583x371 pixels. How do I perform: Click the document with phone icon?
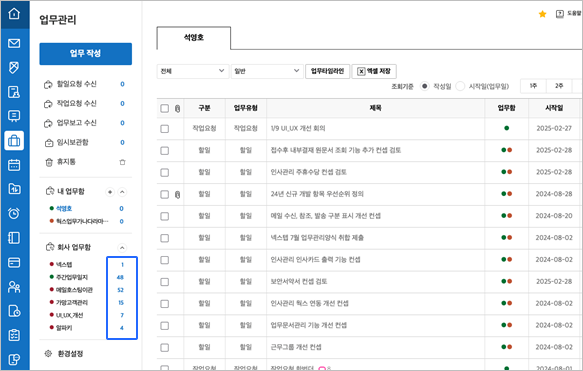coord(14,359)
